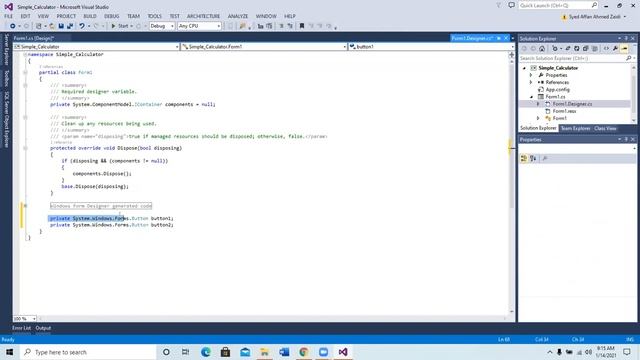Undo the last edit via toolbar icon
Viewport: 640px width, 360px height.
click(x=82, y=26)
